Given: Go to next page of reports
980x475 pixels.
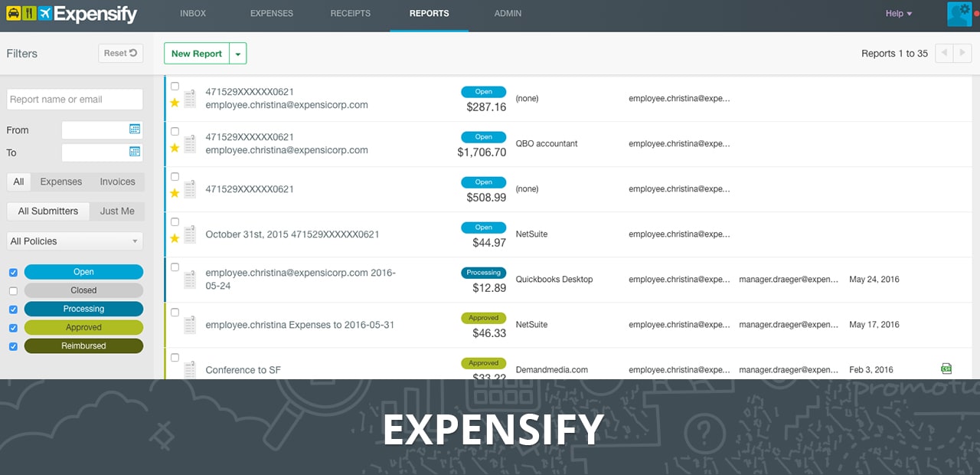Looking at the screenshot, I should point(963,53).
